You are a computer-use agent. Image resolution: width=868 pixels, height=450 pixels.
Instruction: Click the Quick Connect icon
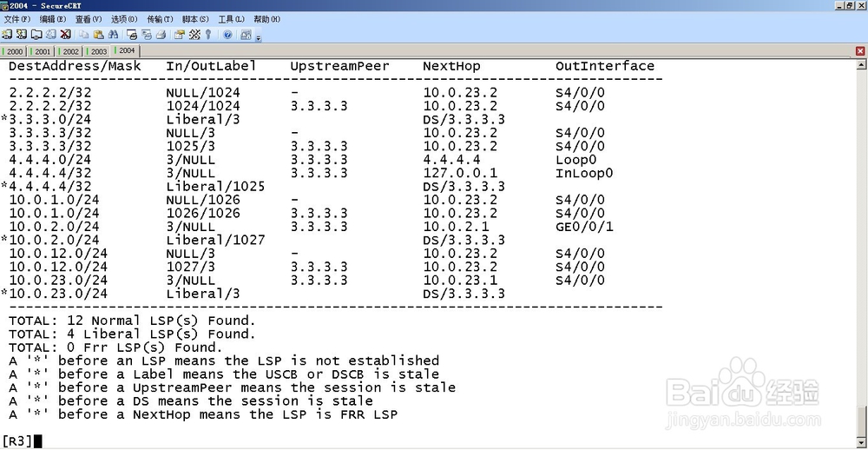(22, 35)
